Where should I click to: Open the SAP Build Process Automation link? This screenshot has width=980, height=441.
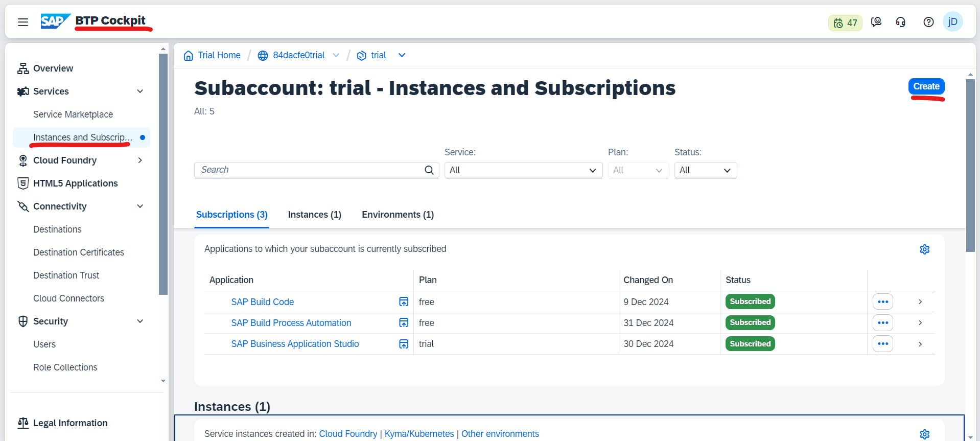[x=291, y=323]
